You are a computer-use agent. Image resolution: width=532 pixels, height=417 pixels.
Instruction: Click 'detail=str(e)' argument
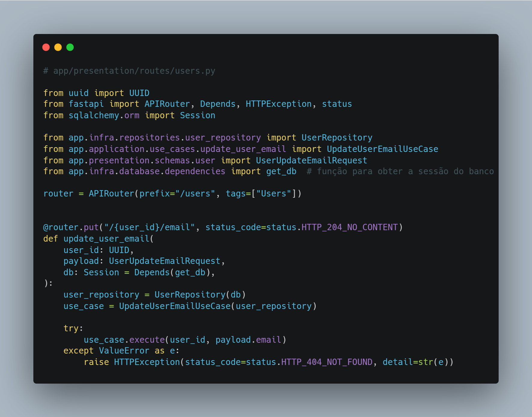click(x=415, y=362)
